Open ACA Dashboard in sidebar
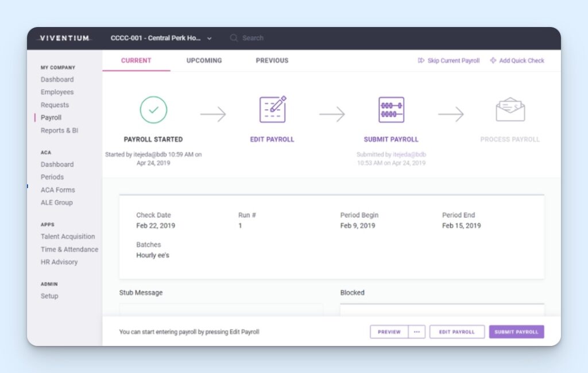 pos(57,164)
